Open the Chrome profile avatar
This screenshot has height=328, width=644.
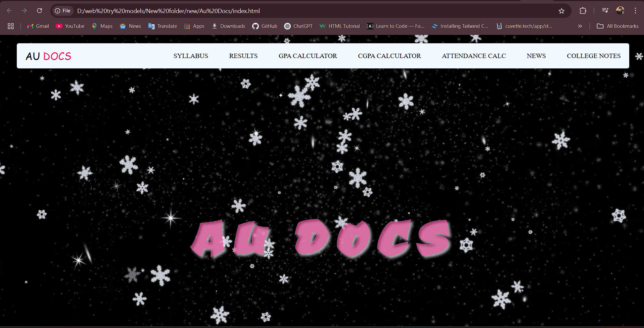[620, 11]
